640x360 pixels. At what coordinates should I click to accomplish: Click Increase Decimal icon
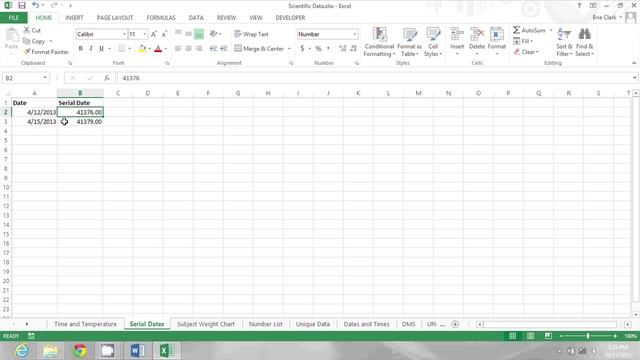(342, 49)
